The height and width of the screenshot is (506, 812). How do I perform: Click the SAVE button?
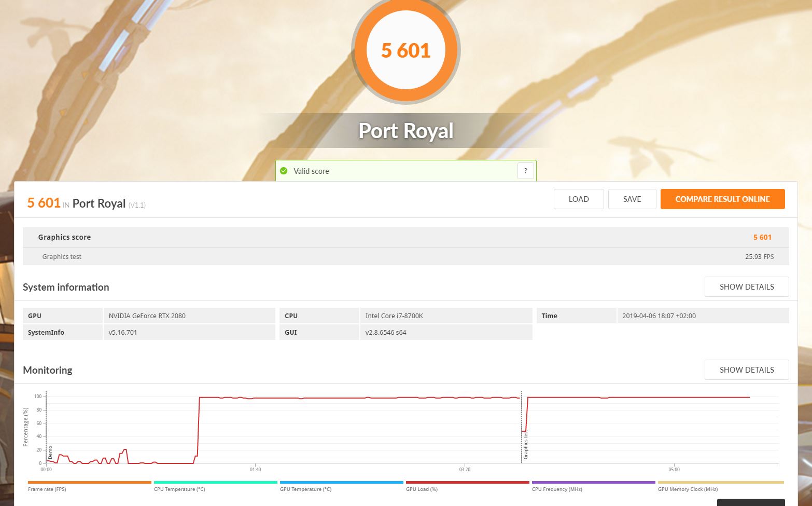pyautogui.click(x=632, y=199)
